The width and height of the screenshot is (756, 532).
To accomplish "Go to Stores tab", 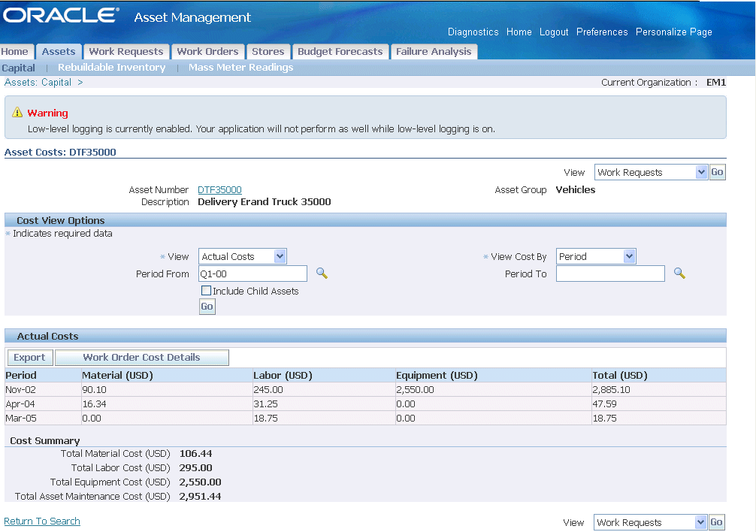I will tap(268, 52).
